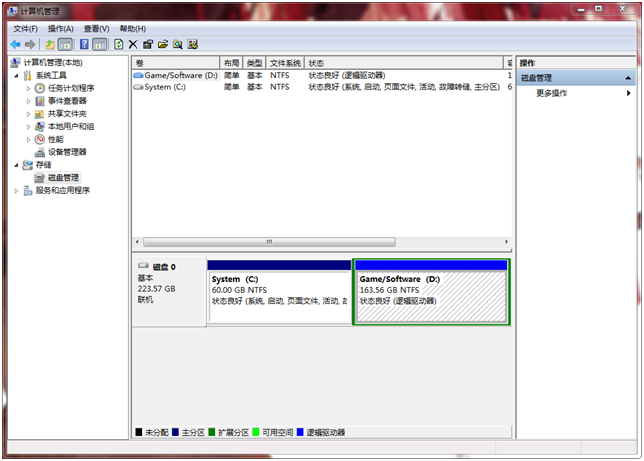Select Game/Software (D:) row in volume list
Image resolution: width=644 pixels, height=461 pixels.
pyautogui.click(x=180, y=75)
